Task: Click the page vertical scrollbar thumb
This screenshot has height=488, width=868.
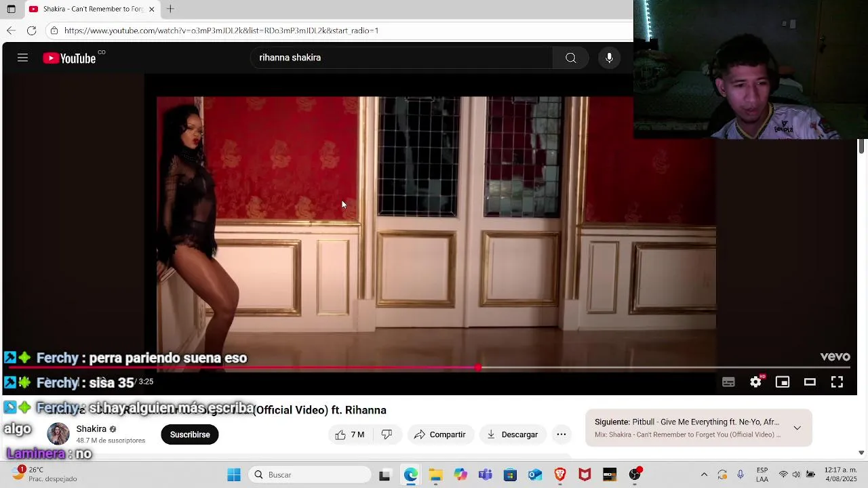Action: tap(861, 146)
